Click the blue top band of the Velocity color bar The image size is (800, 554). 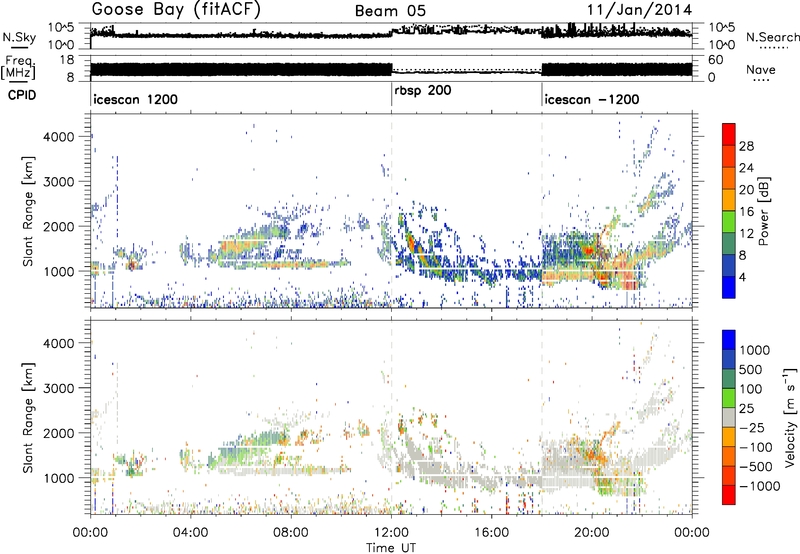click(729, 339)
